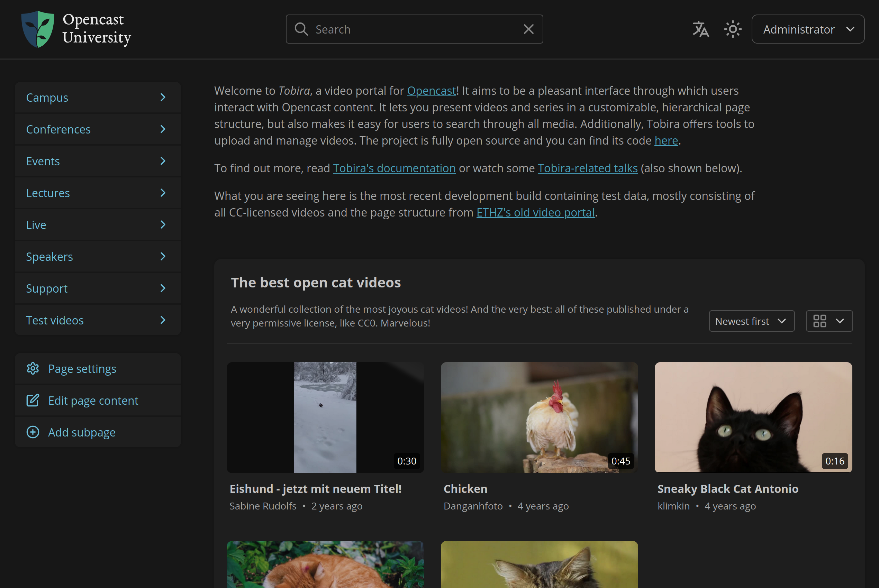Expand the Administrator user menu
879x588 pixels.
(808, 29)
